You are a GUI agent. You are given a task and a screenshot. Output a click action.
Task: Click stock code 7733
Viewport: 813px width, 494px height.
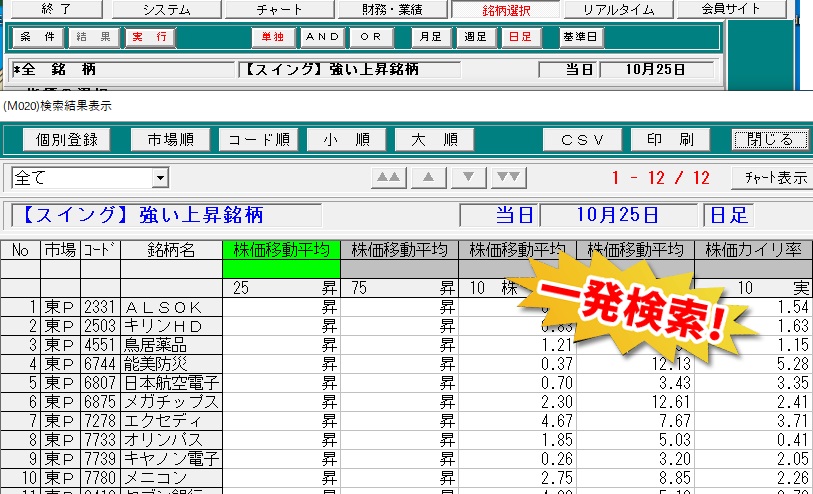(100, 440)
